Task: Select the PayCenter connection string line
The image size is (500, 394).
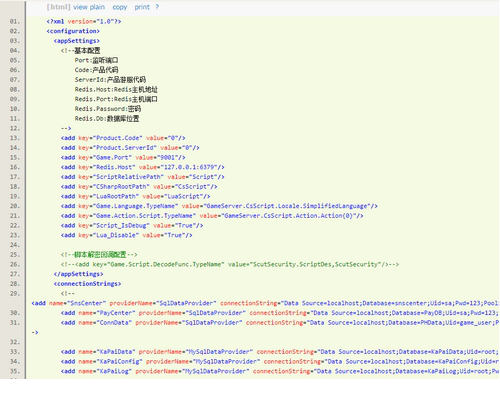Action: click(280, 313)
